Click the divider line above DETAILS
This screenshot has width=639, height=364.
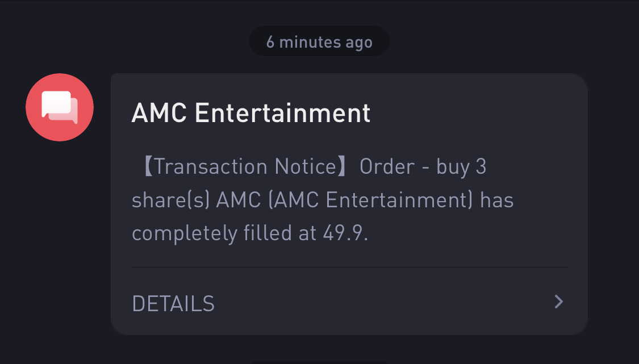click(x=349, y=267)
